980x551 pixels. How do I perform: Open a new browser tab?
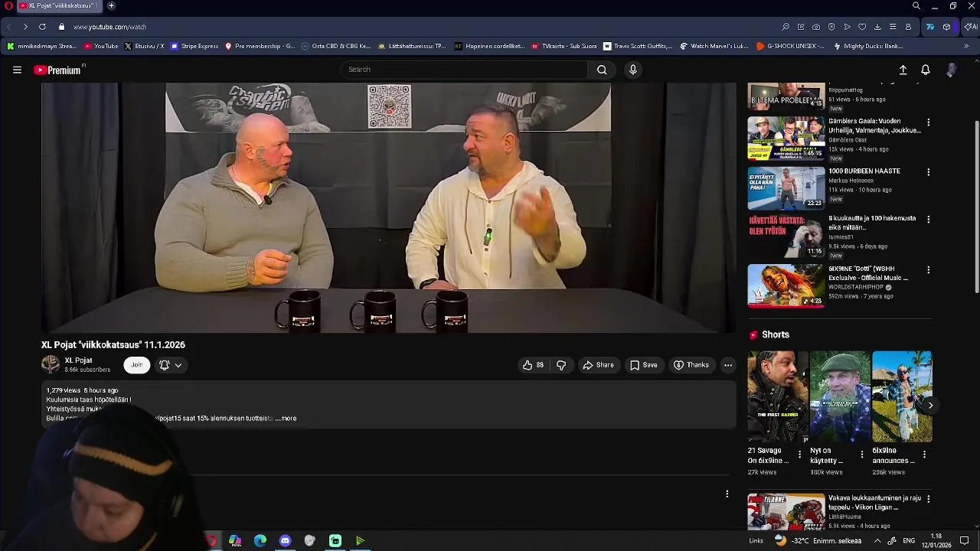coord(111,5)
